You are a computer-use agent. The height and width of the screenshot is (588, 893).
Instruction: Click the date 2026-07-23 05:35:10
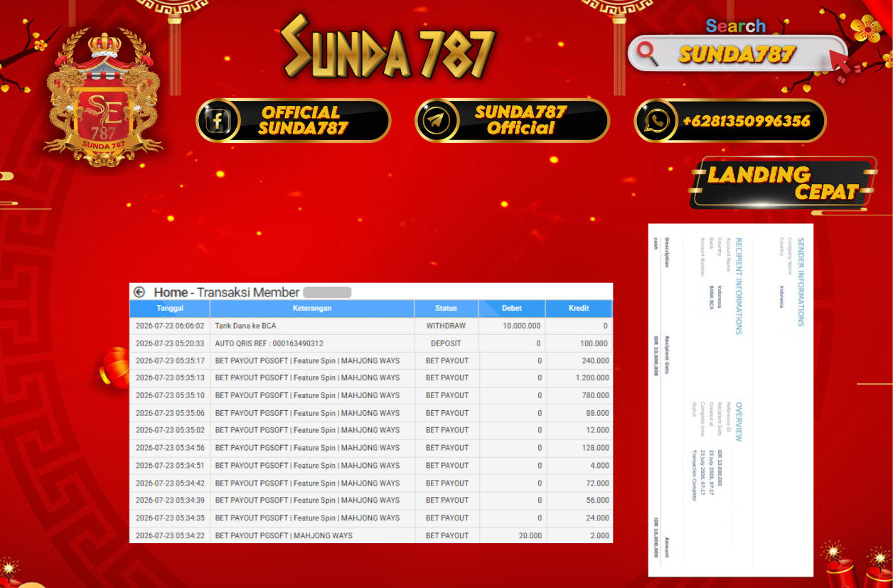[170, 395]
